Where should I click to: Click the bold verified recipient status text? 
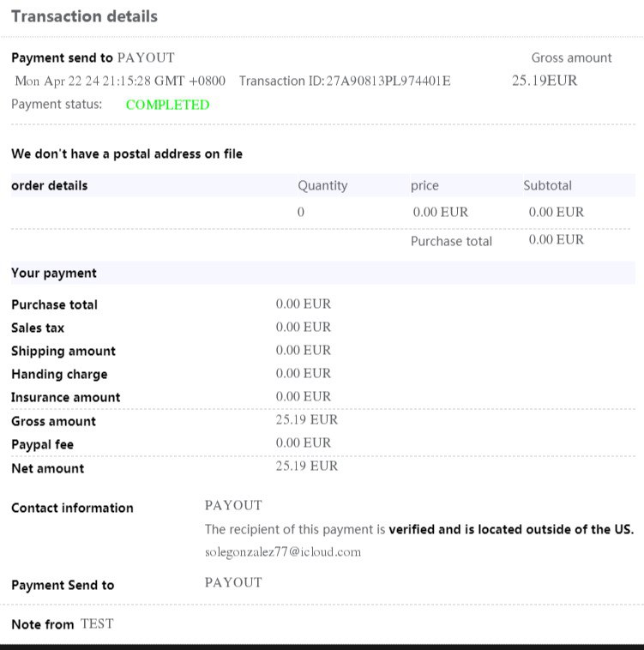pyautogui.click(x=511, y=529)
